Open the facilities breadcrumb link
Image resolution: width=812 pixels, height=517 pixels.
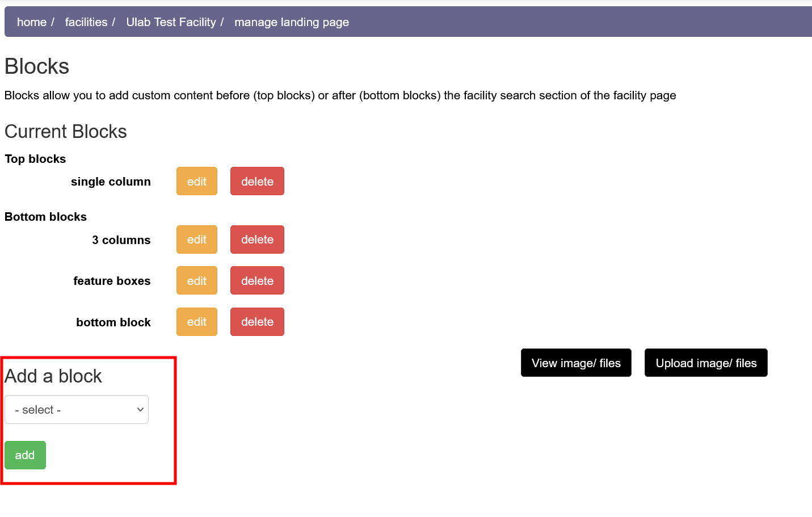tap(86, 22)
